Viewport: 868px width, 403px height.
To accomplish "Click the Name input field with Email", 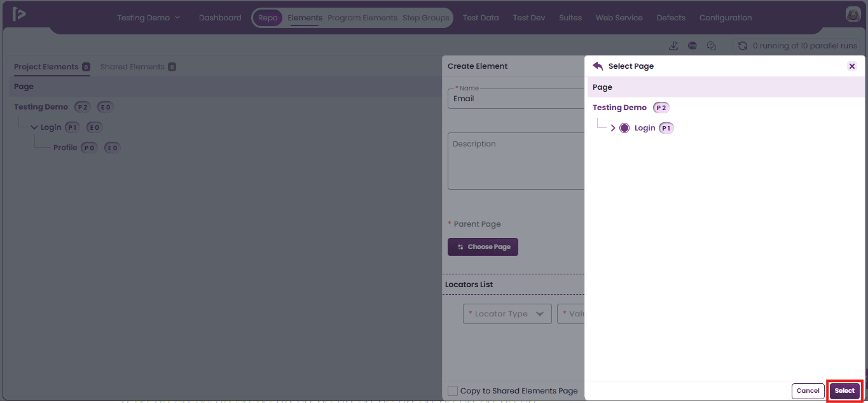I will point(516,99).
